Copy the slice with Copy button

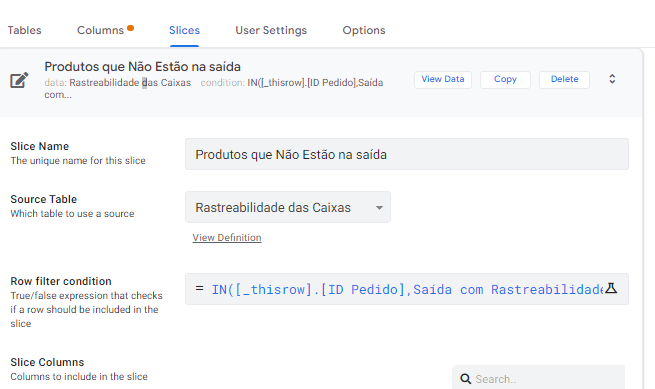[505, 79]
